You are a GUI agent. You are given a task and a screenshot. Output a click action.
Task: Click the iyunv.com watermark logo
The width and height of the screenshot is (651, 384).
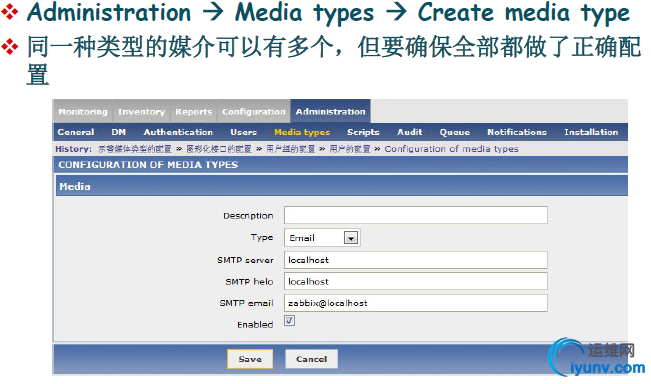(x=596, y=357)
